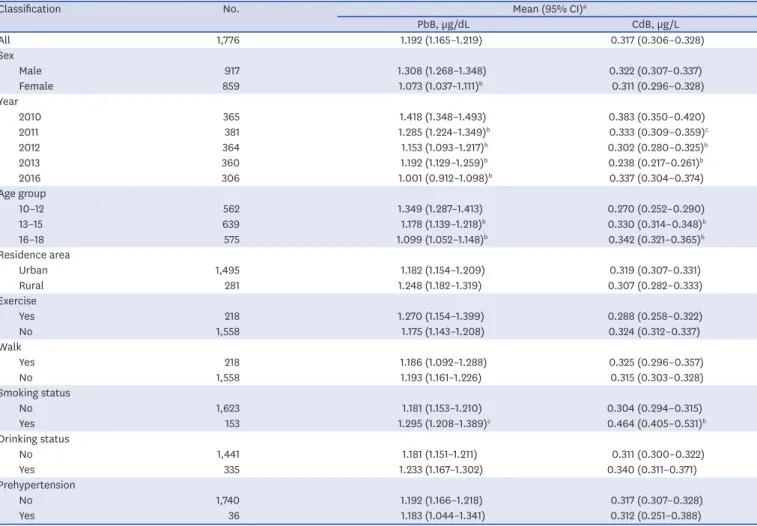Click CdB value 0.342 (0.321–0.365)
757x526 pixels.
point(656,240)
